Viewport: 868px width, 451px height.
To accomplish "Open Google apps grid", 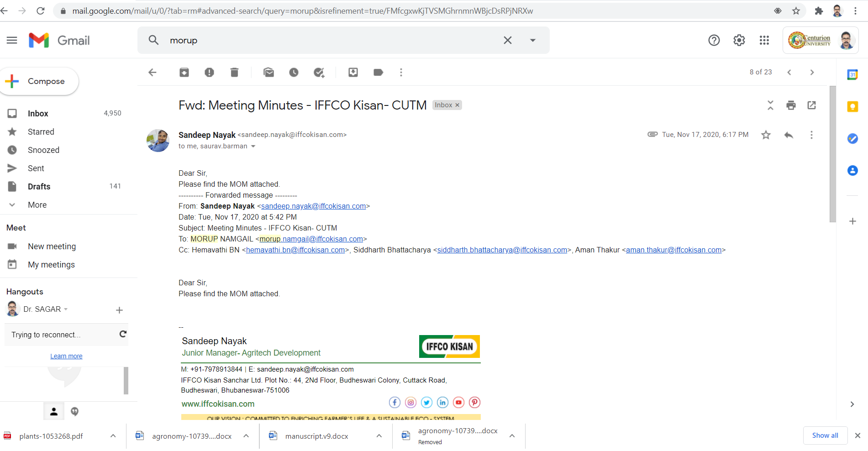I will 764,40.
